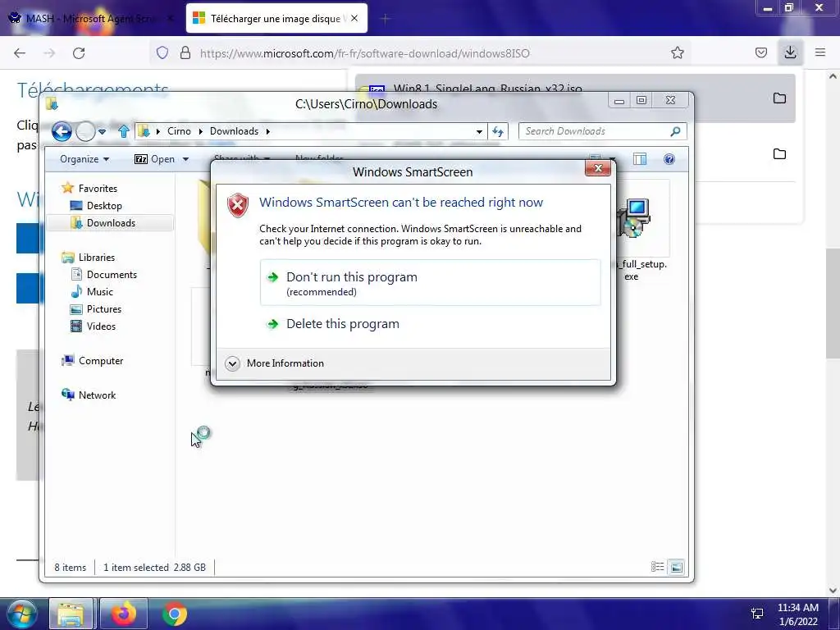Show Win8.1 ISO download in folder
840x630 pixels.
(x=779, y=98)
